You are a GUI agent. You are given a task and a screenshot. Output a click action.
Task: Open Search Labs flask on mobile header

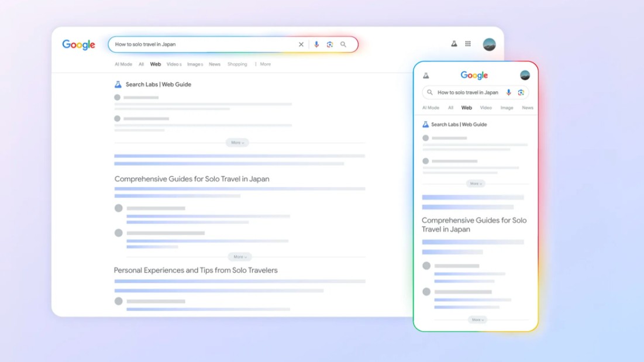(426, 75)
